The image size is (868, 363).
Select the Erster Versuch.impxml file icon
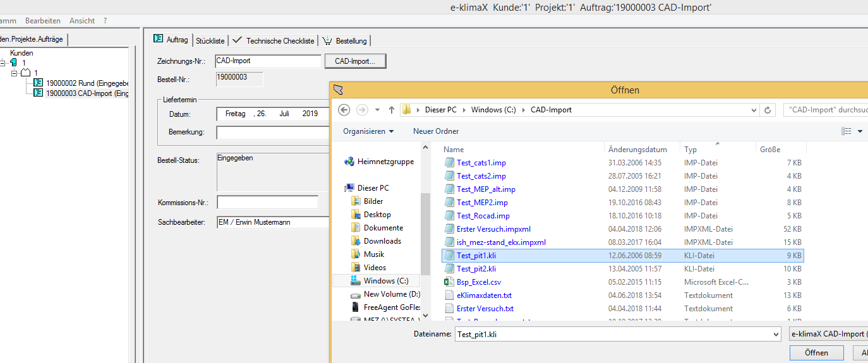[449, 229]
